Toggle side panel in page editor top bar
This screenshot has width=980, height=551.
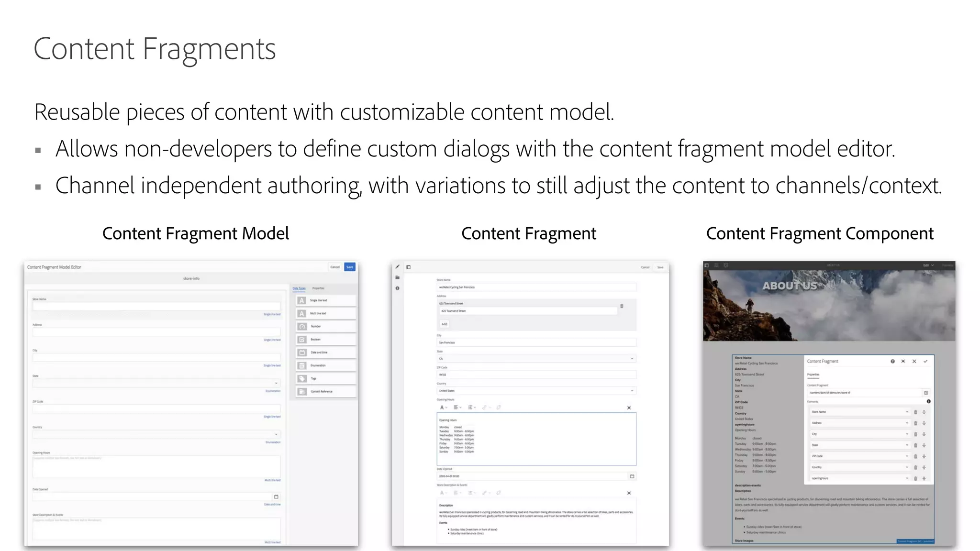tap(707, 265)
